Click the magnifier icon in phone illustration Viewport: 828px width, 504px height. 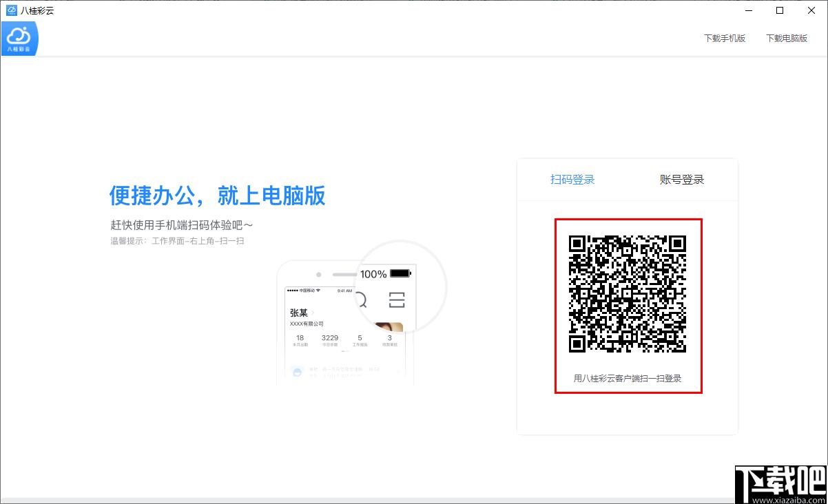[360, 300]
